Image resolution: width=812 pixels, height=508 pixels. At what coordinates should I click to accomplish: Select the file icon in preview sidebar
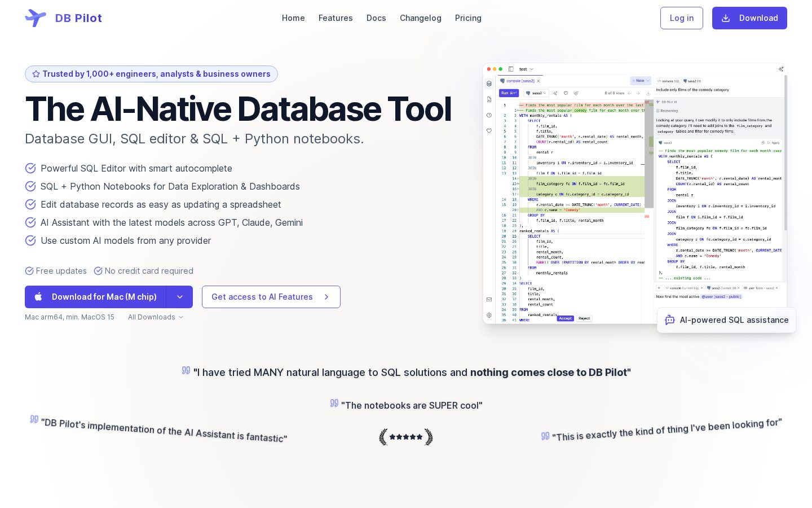[489, 99]
